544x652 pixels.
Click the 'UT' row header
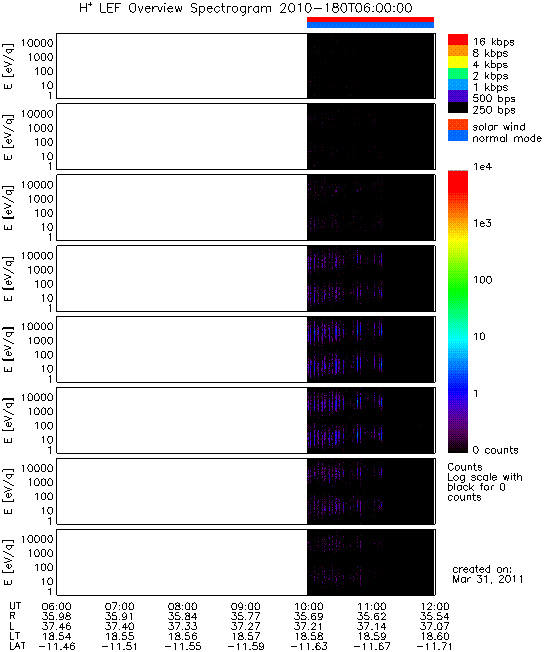point(15,606)
